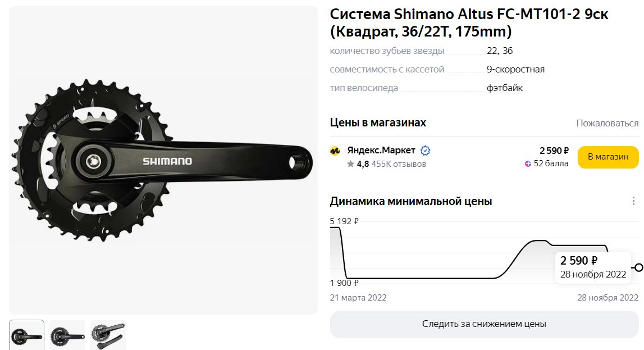Click Следить за снижением цены button
644x350 pixels.
pos(484,324)
